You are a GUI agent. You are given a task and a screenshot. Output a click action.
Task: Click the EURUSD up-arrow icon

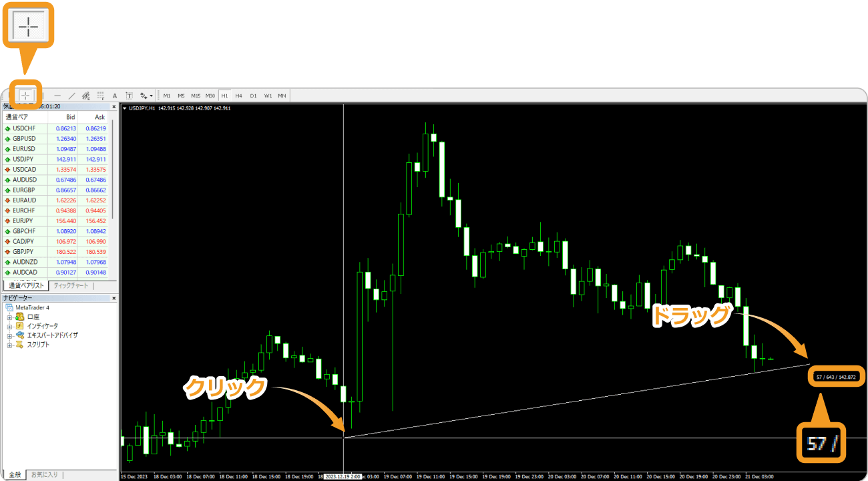[x=7, y=149]
